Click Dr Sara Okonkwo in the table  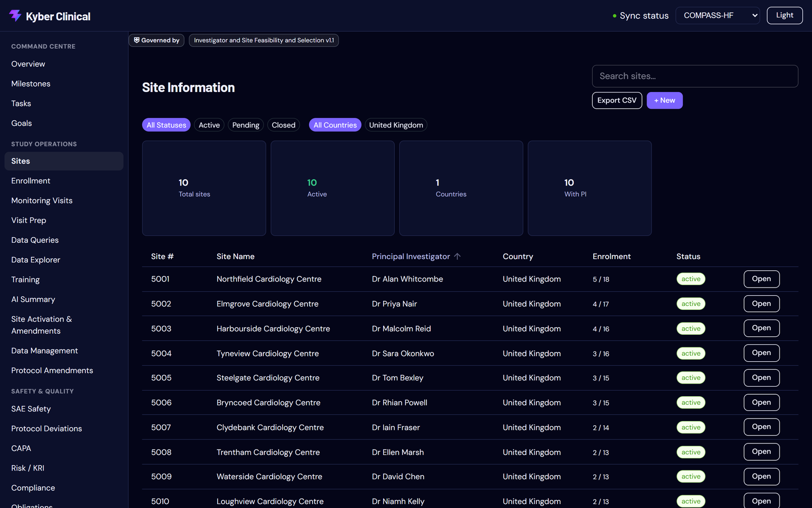pyautogui.click(x=403, y=354)
